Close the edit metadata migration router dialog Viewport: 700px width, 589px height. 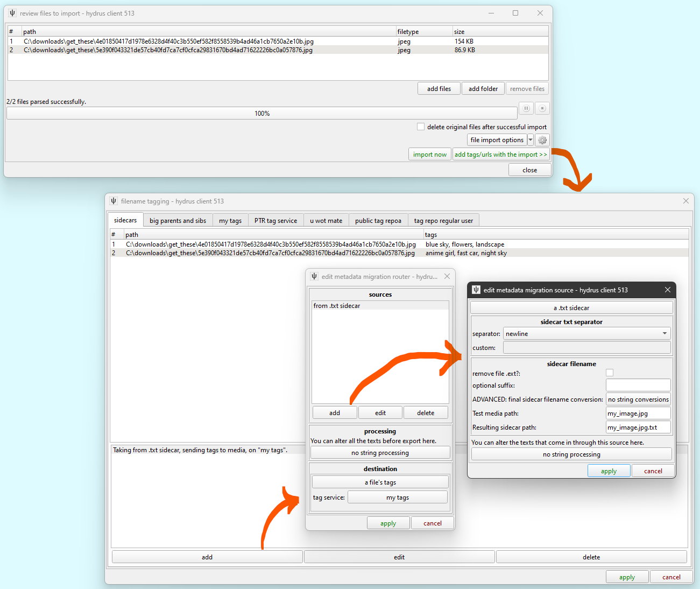[x=447, y=276]
